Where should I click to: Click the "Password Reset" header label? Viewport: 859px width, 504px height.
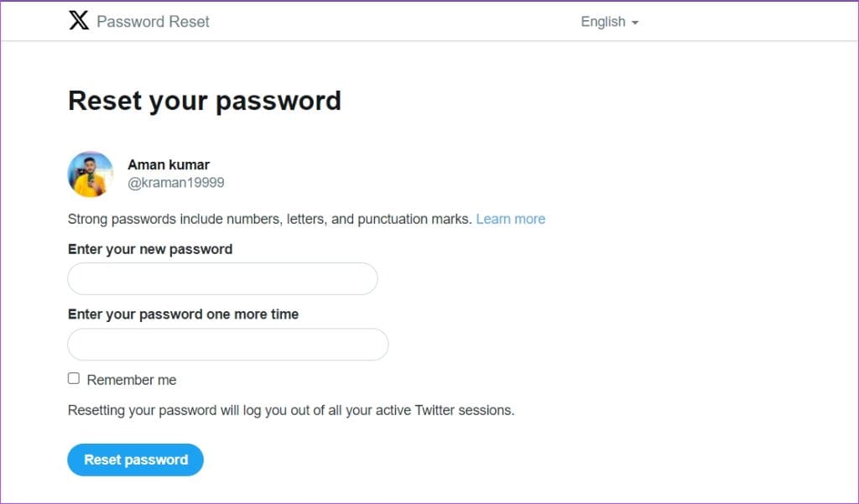pyautogui.click(x=152, y=22)
